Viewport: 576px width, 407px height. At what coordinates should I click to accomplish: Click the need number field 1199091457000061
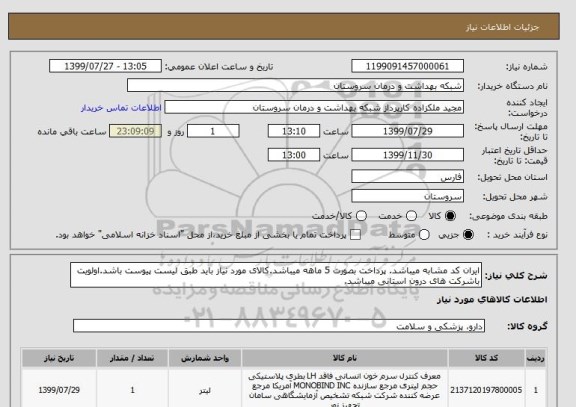click(407, 66)
